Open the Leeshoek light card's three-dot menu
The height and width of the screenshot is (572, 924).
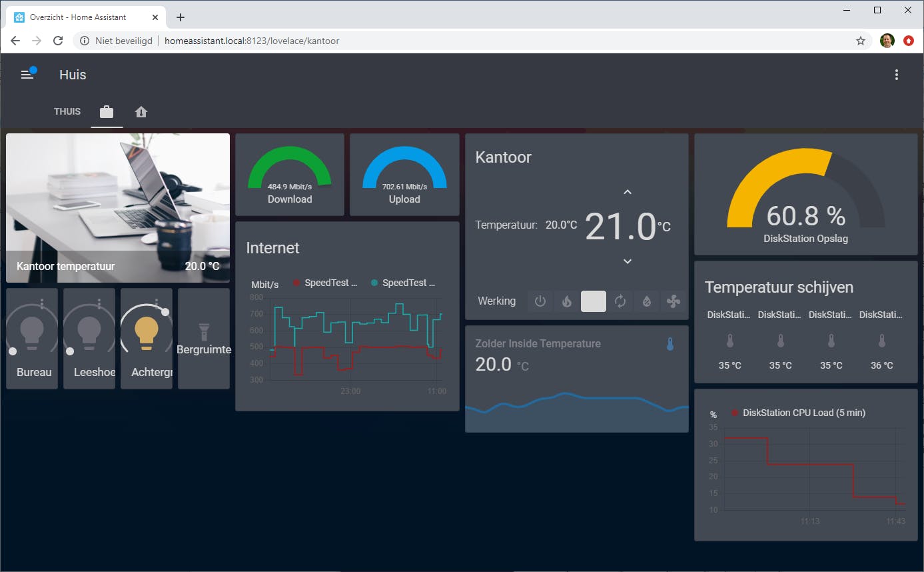pyautogui.click(x=99, y=303)
